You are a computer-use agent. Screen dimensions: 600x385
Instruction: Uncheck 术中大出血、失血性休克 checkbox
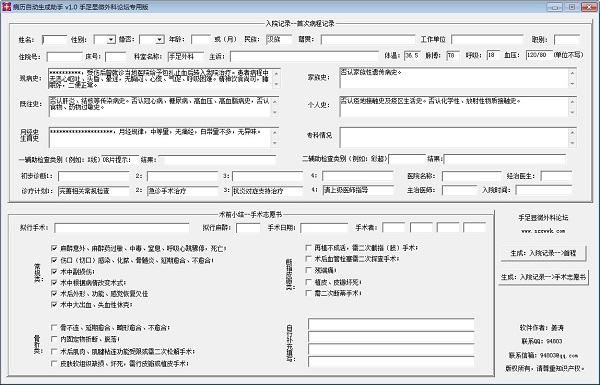[x=54, y=305]
